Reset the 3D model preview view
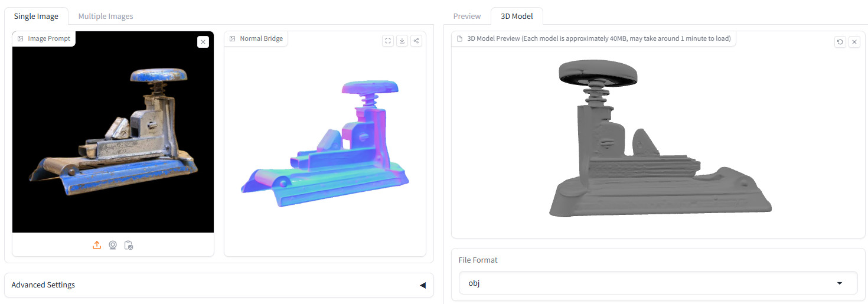Image resolution: width=868 pixels, height=304 pixels. (840, 42)
